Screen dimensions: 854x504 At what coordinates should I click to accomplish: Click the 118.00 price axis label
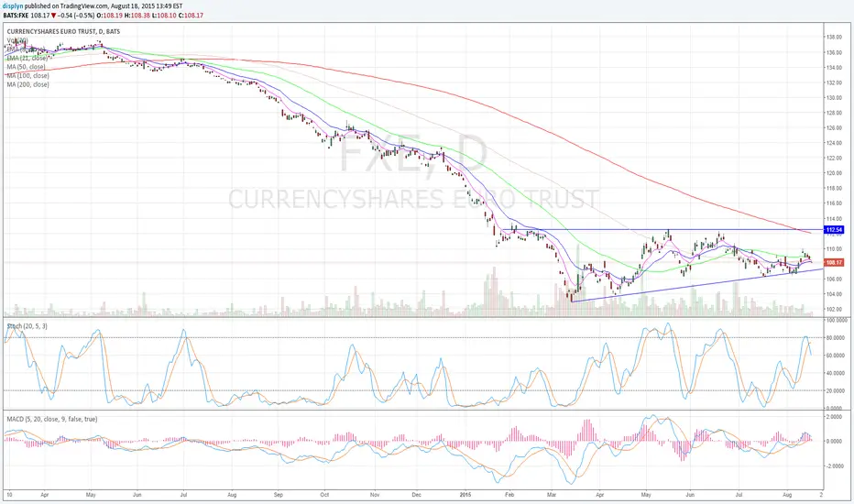(x=835, y=189)
